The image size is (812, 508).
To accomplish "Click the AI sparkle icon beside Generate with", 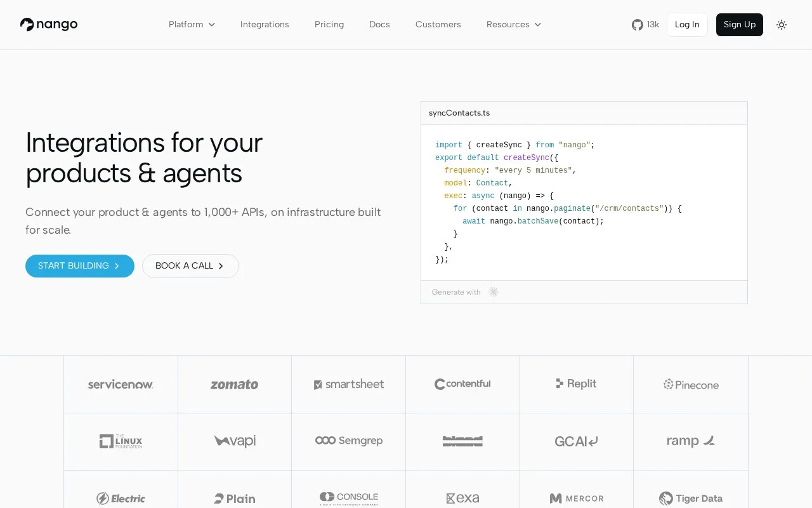I will [x=494, y=292].
